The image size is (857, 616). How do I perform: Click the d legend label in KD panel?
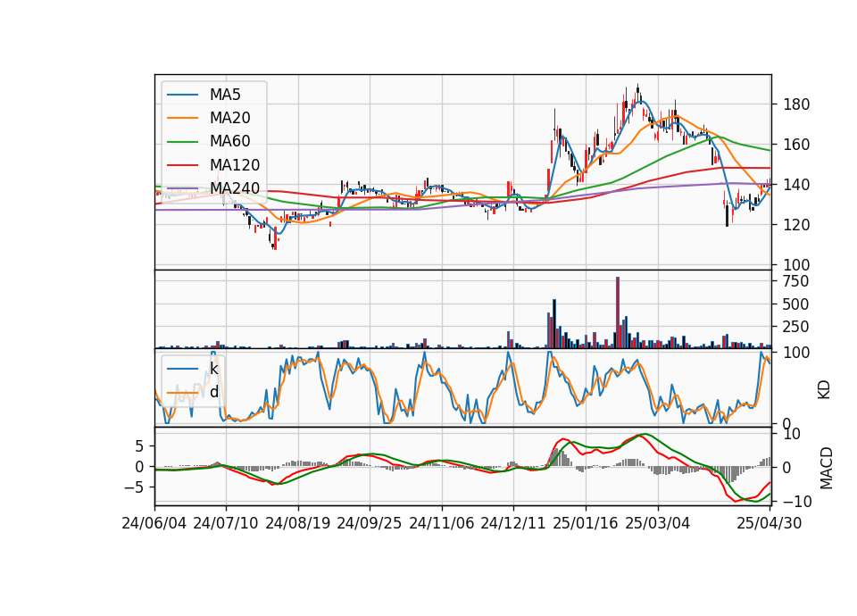(213, 392)
